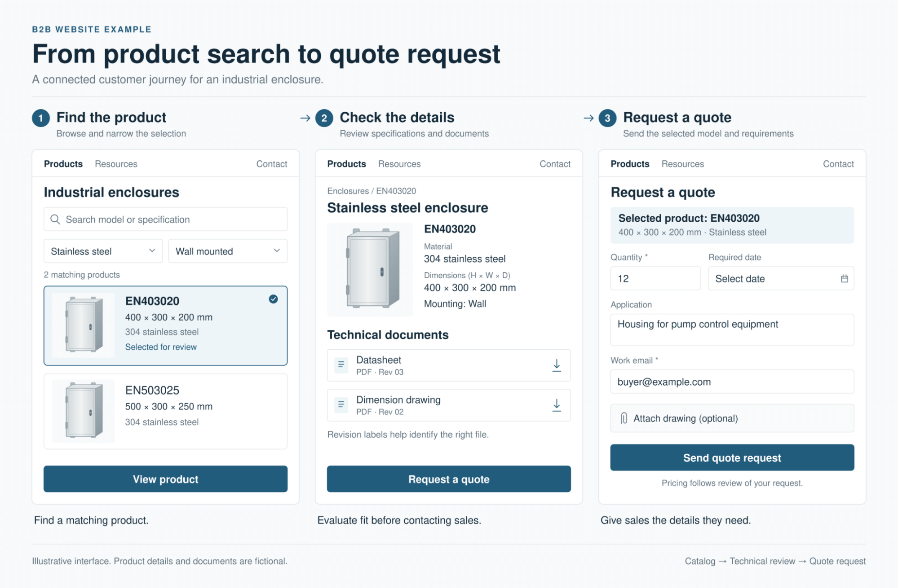Open Products tab in Find the product panel

tap(63, 164)
